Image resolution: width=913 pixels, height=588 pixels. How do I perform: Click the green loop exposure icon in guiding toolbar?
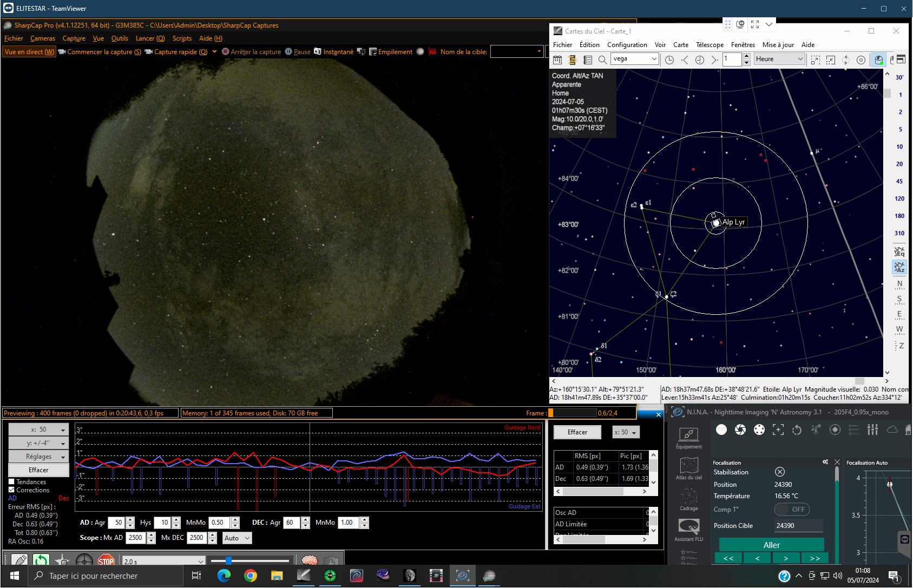click(x=41, y=560)
